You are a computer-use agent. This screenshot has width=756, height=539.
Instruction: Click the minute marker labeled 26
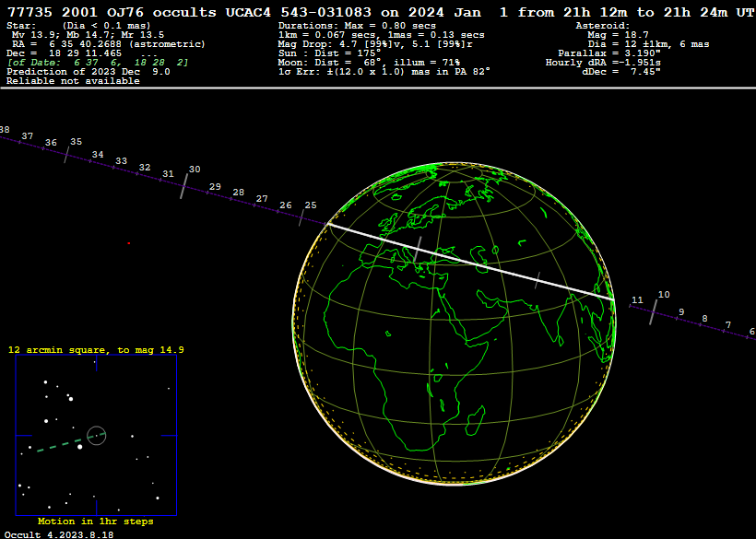coord(286,205)
